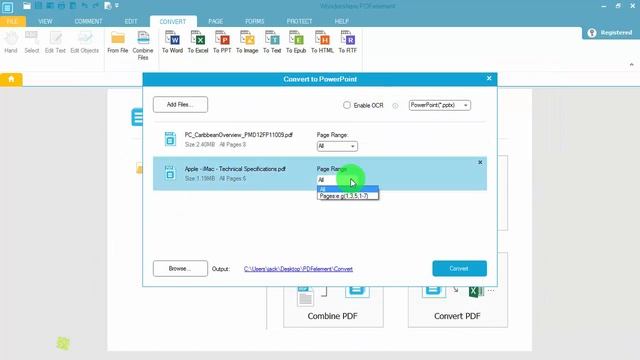640x360 pixels.
Task: Switch to the COMMENT tab
Action: [x=88, y=21]
